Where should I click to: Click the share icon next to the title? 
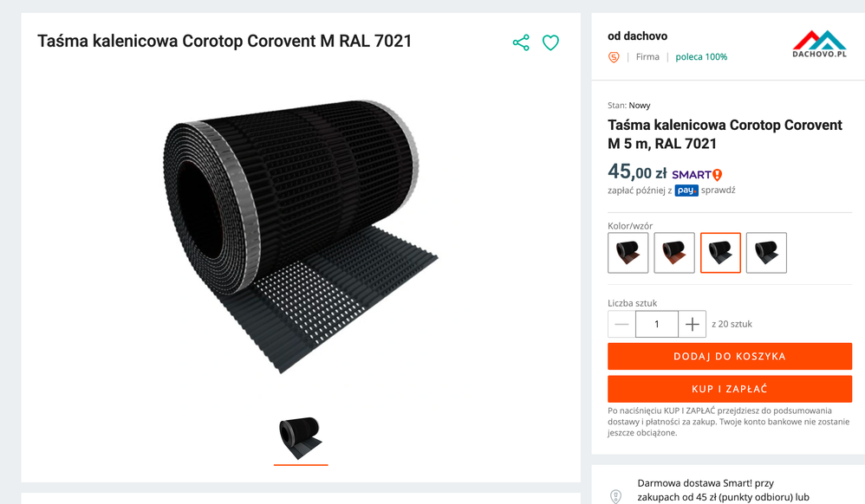tap(521, 42)
